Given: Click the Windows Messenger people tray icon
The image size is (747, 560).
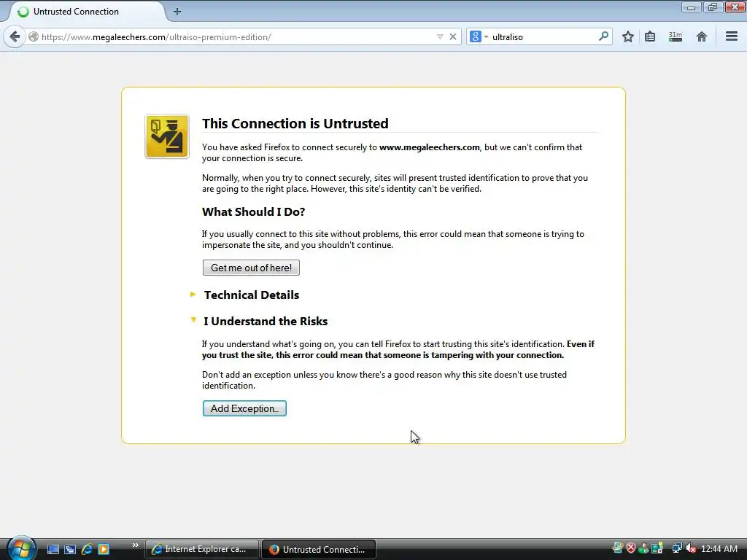Looking at the screenshot, I should pyautogui.click(x=643, y=548).
